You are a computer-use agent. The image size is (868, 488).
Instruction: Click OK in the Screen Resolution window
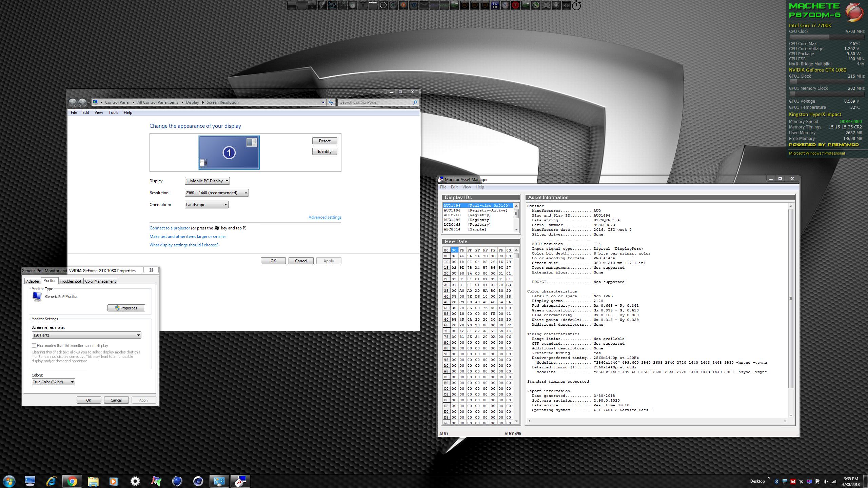pyautogui.click(x=273, y=261)
